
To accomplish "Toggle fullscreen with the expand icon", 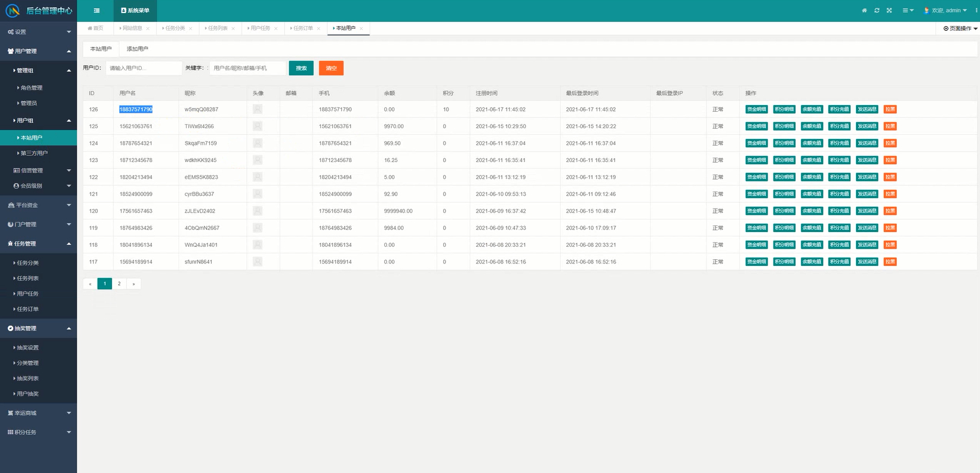I will click(x=889, y=11).
